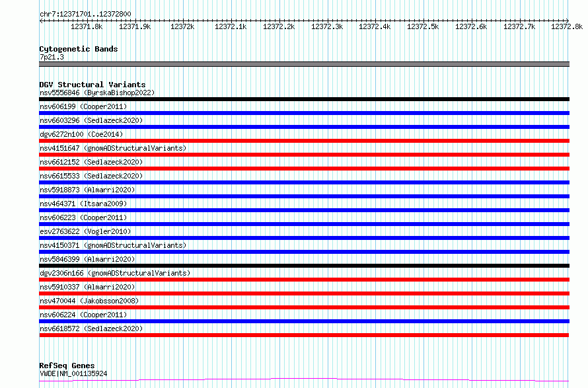588x388 pixels.
Task: Click the nsv606223 (Cooper2011) label
Action: click(x=83, y=217)
